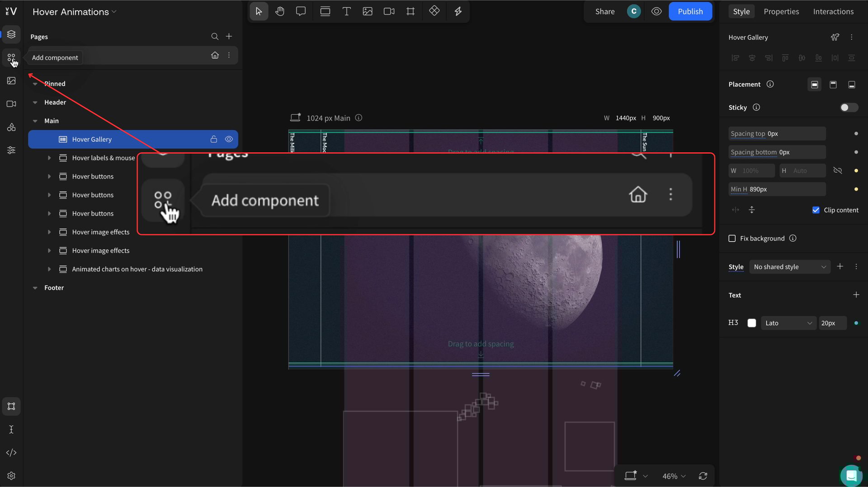Click the Publish button
The height and width of the screenshot is (487, 868).
coord(690,11)
